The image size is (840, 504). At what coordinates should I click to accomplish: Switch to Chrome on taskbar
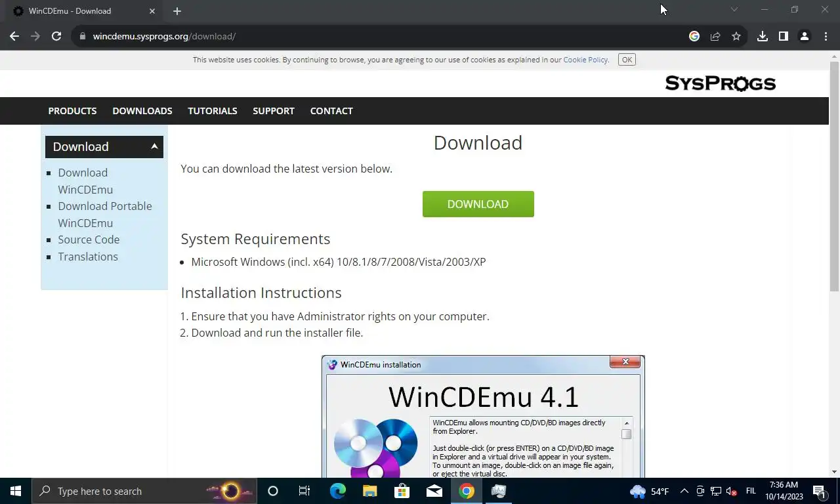(466, 491)
